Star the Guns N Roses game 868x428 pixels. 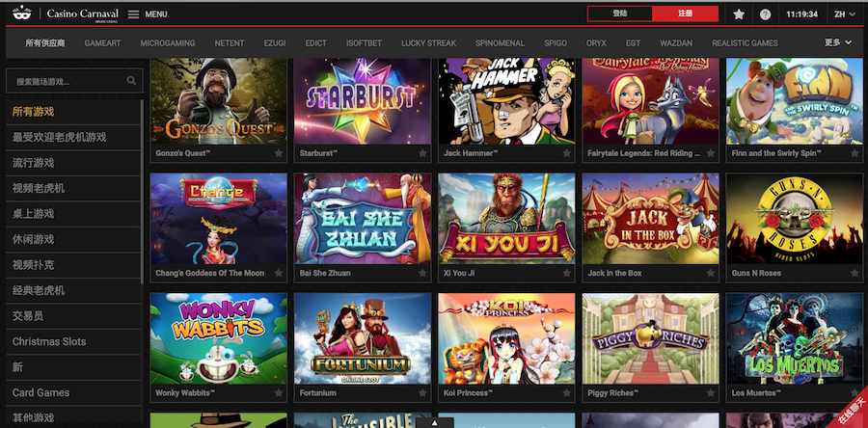coord(854,273)
